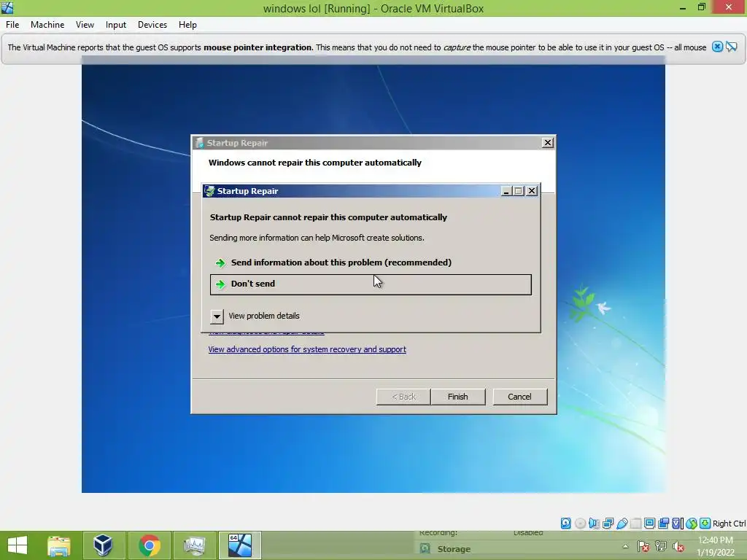Click the disabled Back button

coord(403,397)
